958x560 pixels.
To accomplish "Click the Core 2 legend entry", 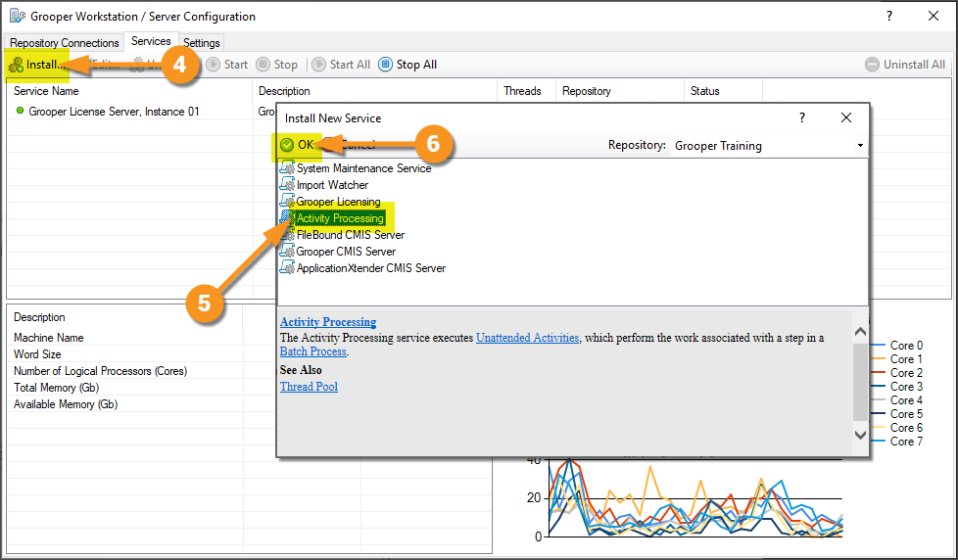I will [897, 373].
